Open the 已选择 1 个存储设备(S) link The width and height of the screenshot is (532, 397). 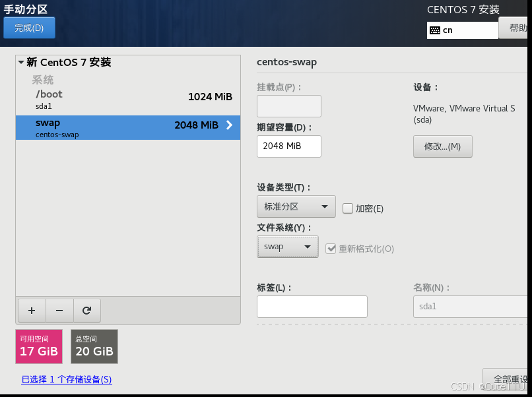pos(67,379)
